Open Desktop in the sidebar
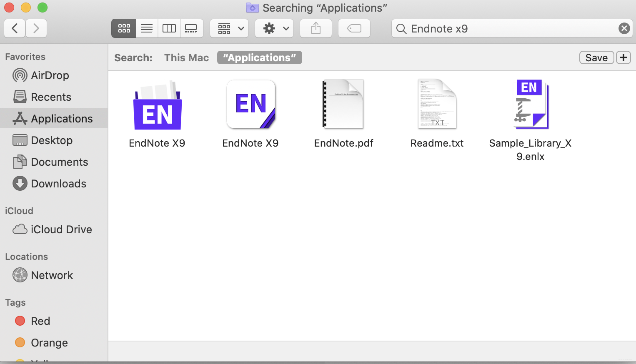 tap(54, 140)
